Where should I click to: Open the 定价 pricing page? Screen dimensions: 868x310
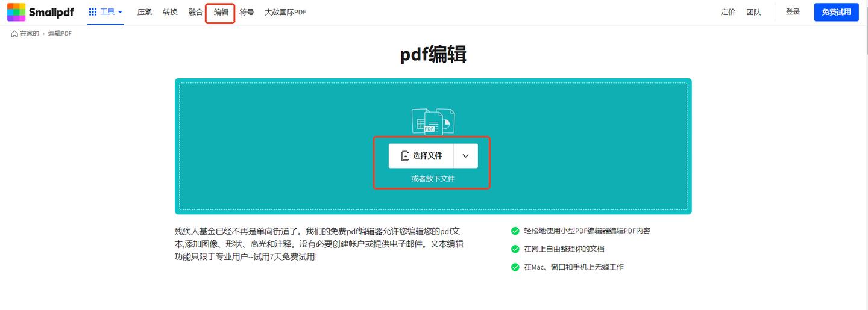[728, 12]
